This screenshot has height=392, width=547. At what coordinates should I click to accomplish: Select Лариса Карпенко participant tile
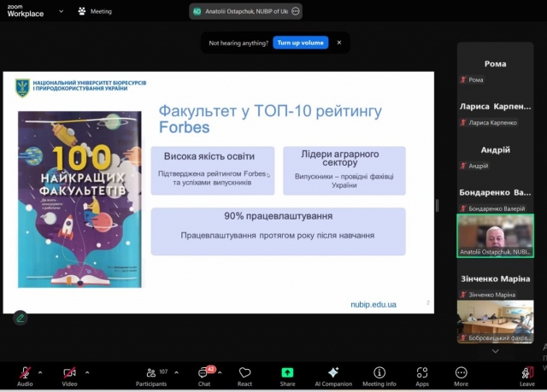496,107
